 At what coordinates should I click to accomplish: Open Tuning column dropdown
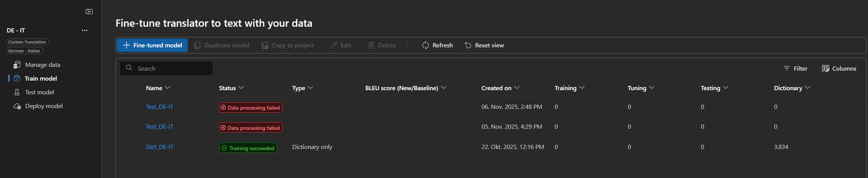click(652, 88)
